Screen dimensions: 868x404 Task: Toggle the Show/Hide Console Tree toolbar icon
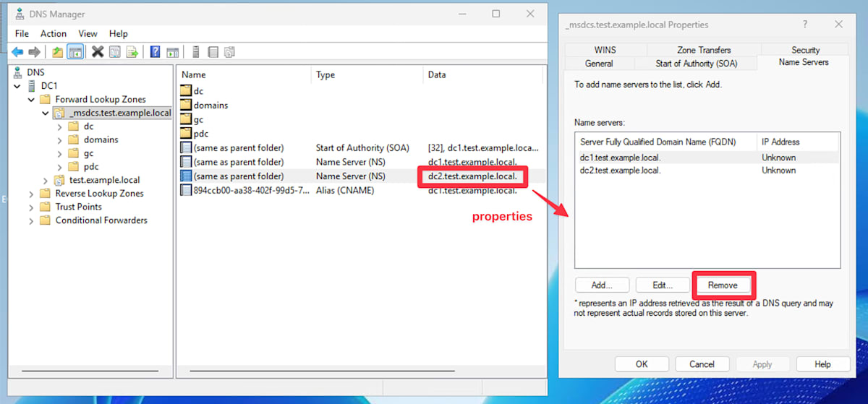click(75, 52)
